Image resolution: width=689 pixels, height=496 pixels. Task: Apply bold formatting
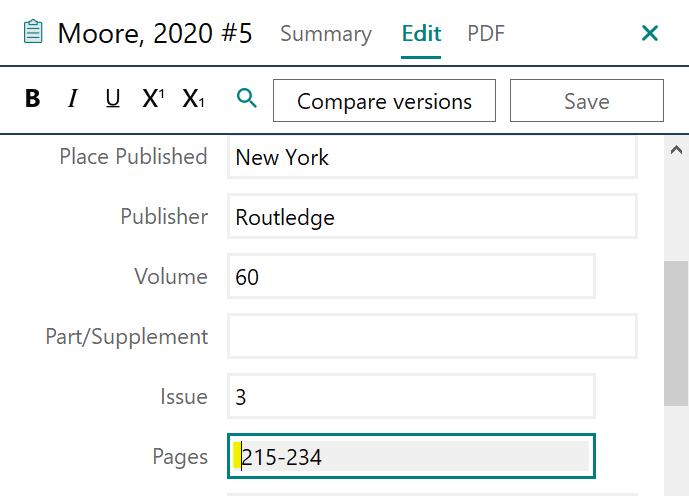pyautogui.click(x=33, y=99)
